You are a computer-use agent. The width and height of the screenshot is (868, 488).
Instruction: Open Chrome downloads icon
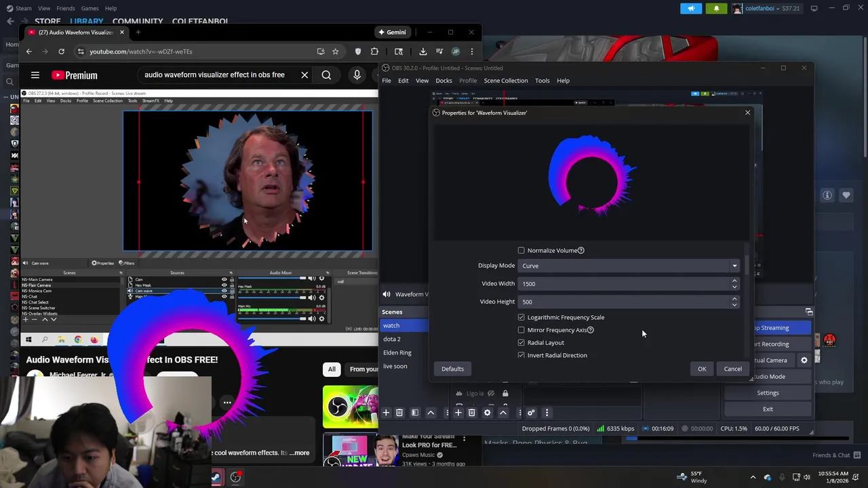pyautogui.click(x=423, y=52)
